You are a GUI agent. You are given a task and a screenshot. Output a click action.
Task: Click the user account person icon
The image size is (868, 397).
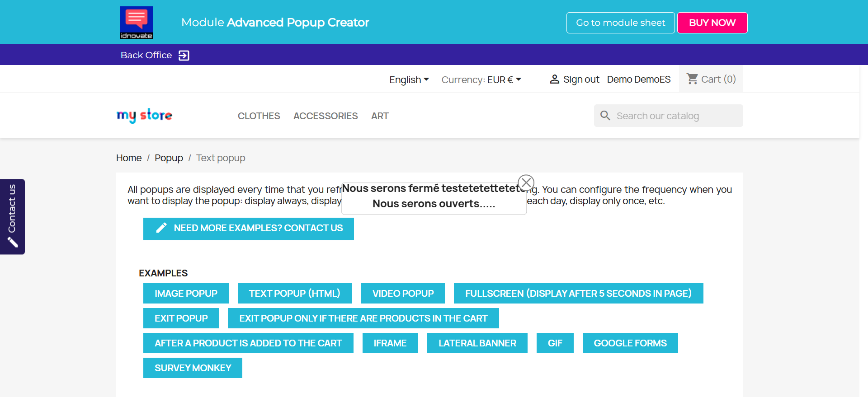click(x=554, y=79)
